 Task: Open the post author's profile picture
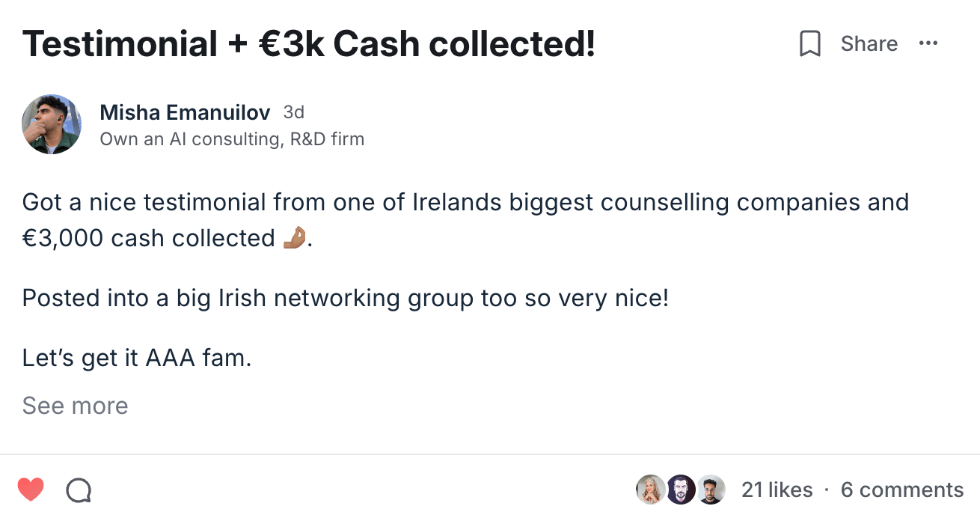[52, 124]
